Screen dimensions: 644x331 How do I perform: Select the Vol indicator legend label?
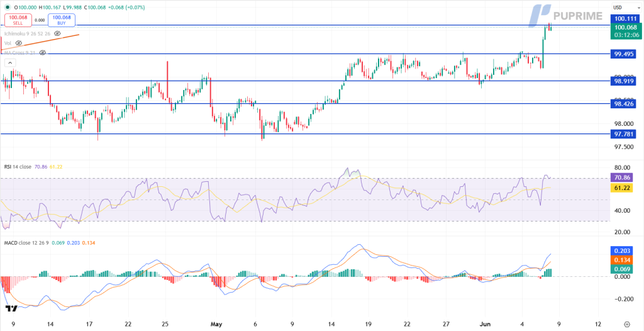click(8, 43)
